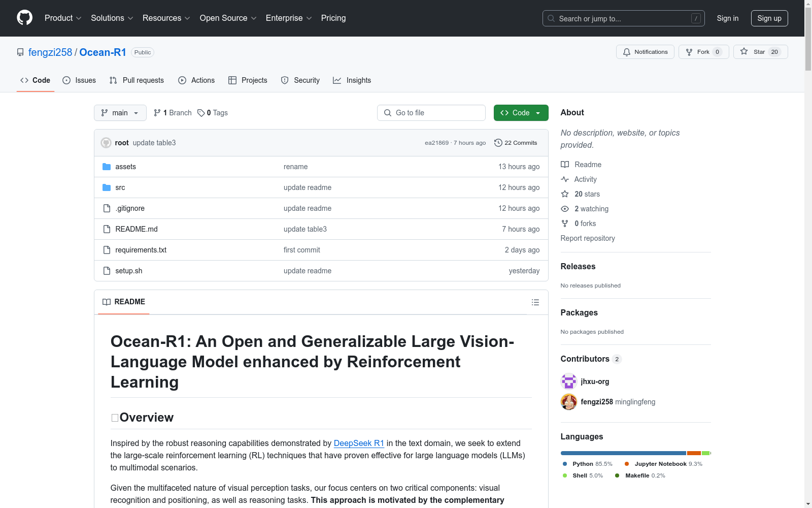
Task: Click the repository icon beside fengzi258
Action: click(20, 52)
